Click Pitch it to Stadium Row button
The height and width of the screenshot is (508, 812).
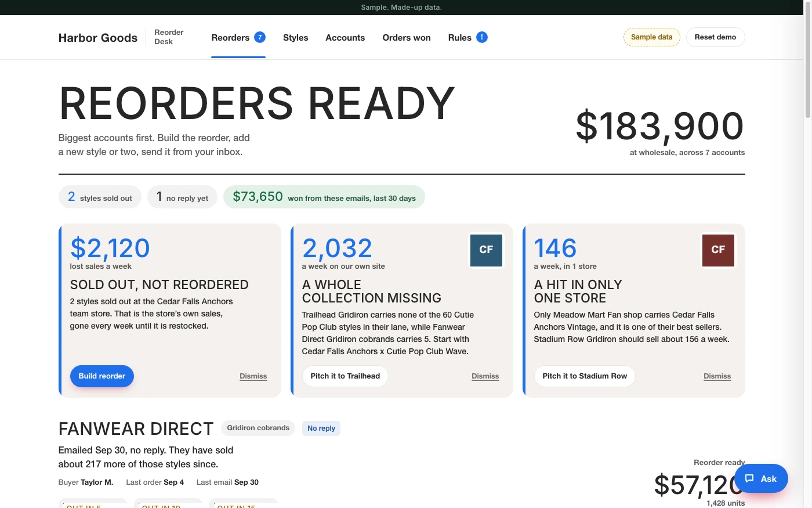(585, 376)
